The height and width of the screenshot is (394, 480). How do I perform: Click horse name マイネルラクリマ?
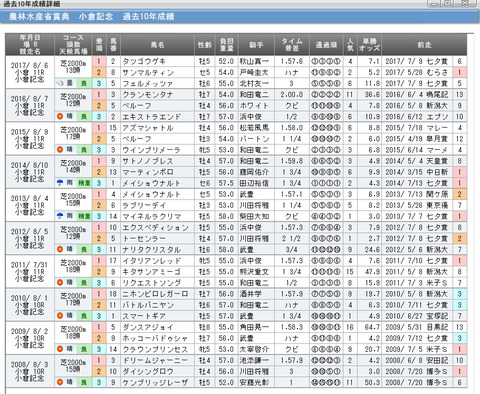tap(152, 216)
